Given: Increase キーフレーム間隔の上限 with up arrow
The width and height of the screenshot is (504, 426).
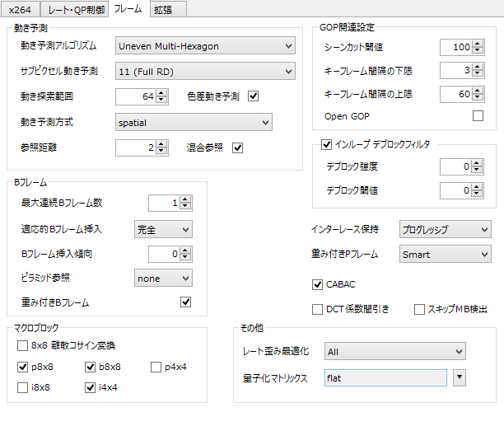Looking at the screenshot, I should [x=478, y=91].
